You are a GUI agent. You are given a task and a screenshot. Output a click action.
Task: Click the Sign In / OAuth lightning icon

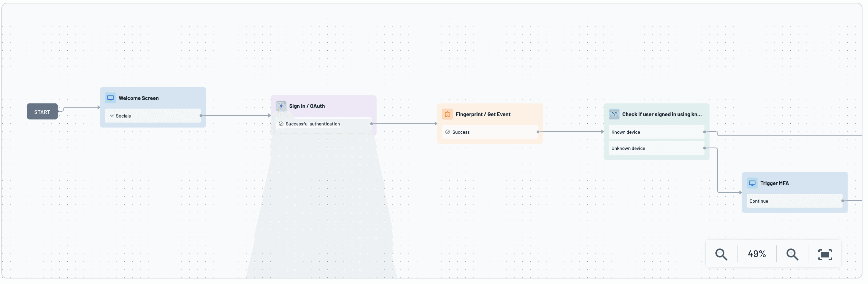coord(281,106)
